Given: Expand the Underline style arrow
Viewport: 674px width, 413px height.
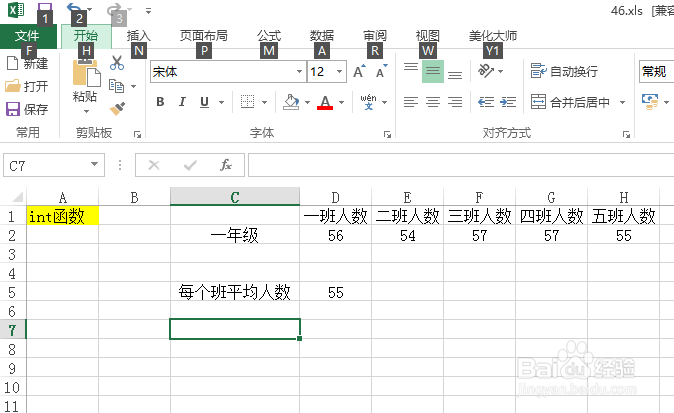Looking at the screenshot, I should tap(222, 102).
